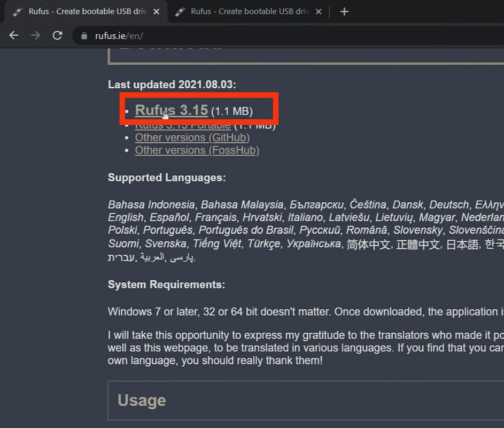Click the rufus.ie/en/ address bar

point(289,36)
